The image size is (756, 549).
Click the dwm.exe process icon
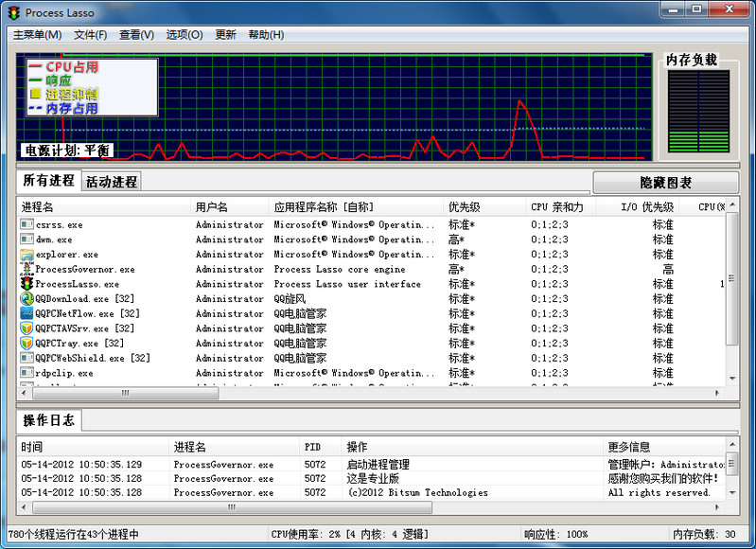tap(27, 239)
